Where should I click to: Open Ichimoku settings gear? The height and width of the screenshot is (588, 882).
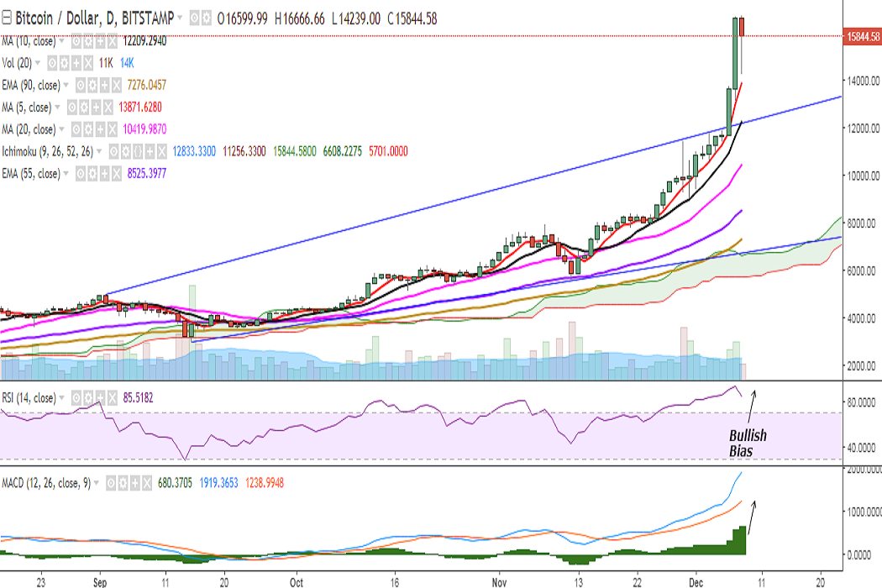[x=125, y=151]
